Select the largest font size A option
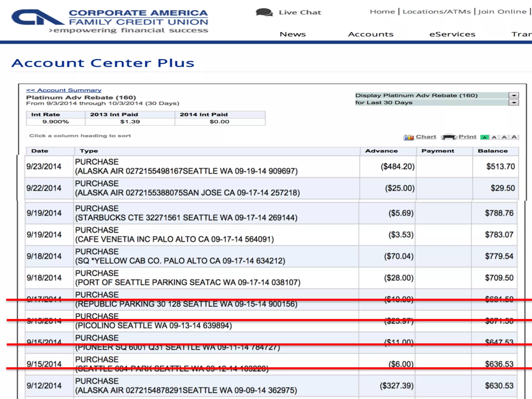 [x=514, y=137]
